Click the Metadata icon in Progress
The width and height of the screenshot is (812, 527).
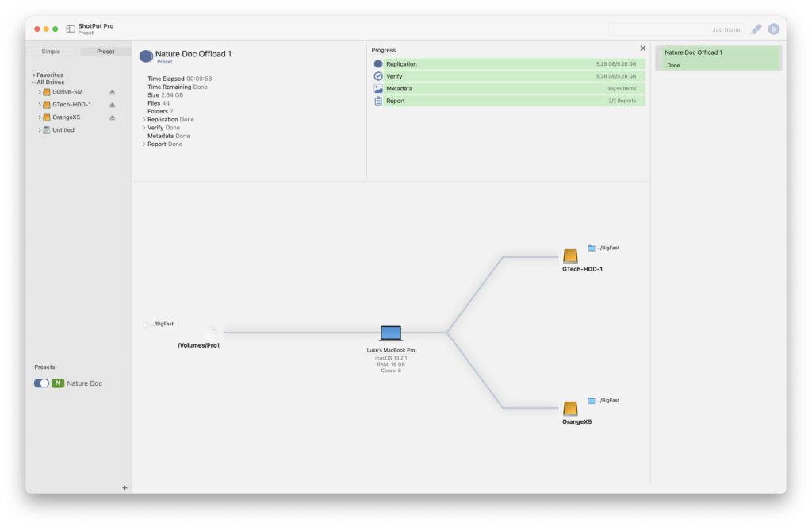point(377,88)
